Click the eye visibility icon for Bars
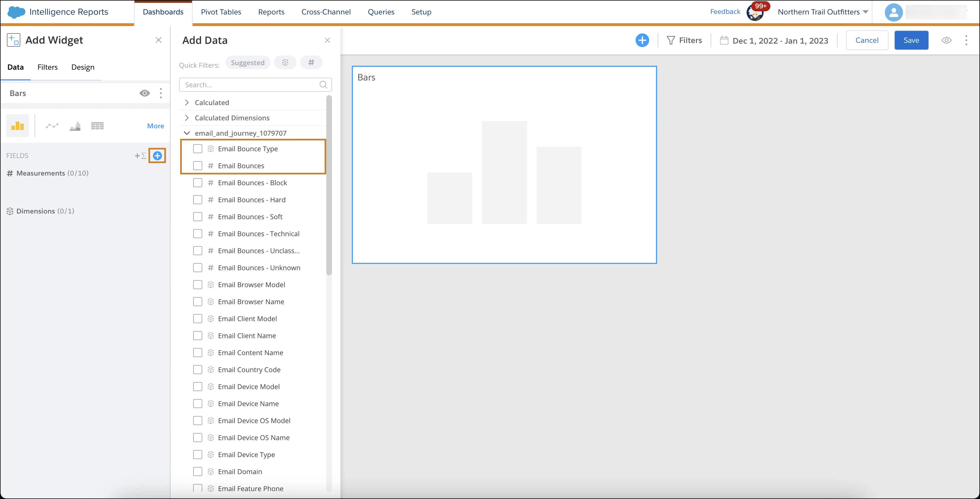Image resolution: width=980 pixels, height=499 pixels. [144, 93]
